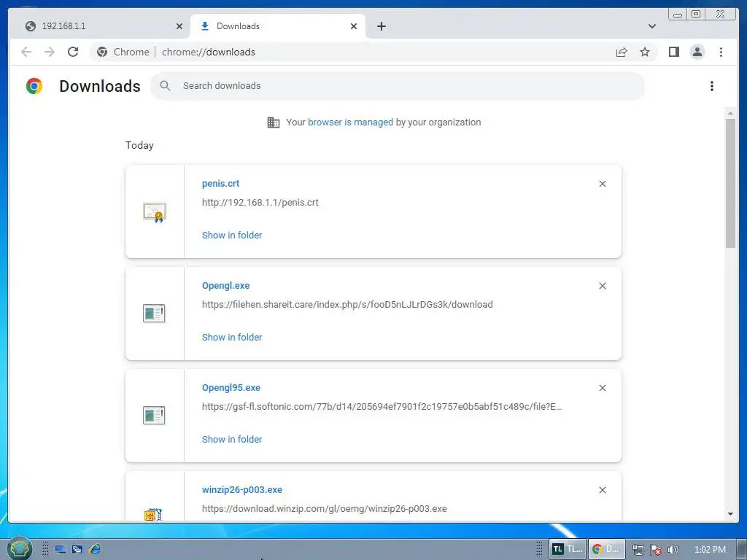Click the Today date heading
Viewport: 747px width, 560px height.
pyautogui.click(x=139, y=145)
